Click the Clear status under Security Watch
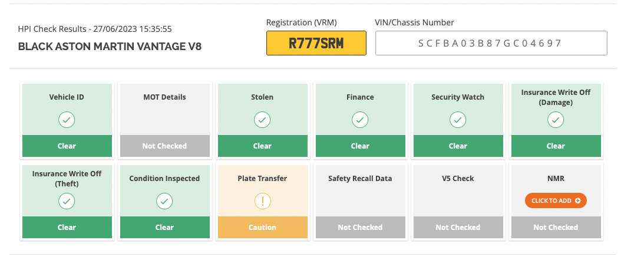Image resolution: width=644 pixels, height=263 pixels. [x=458, y=146]
